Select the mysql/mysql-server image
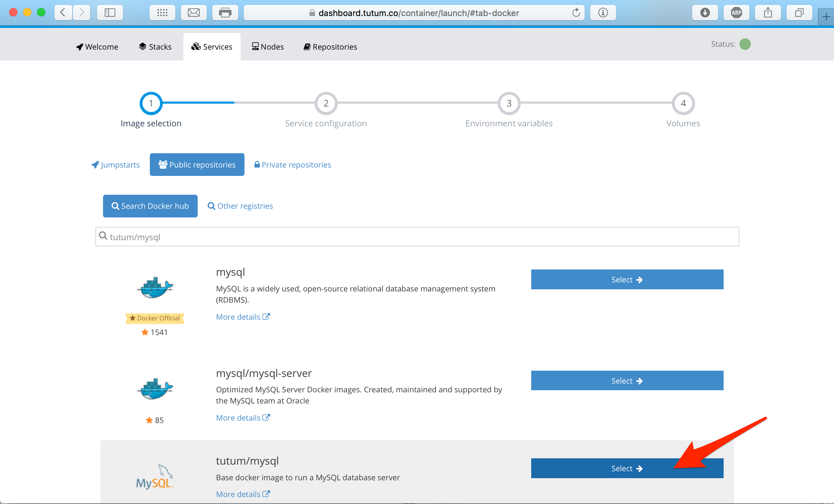 point(627,381)
